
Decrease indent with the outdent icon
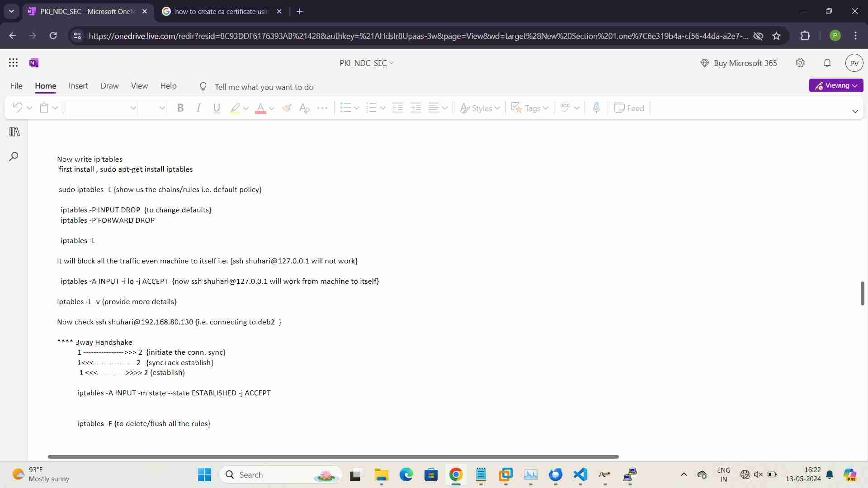pyautogui.click(x=397, y=108)
